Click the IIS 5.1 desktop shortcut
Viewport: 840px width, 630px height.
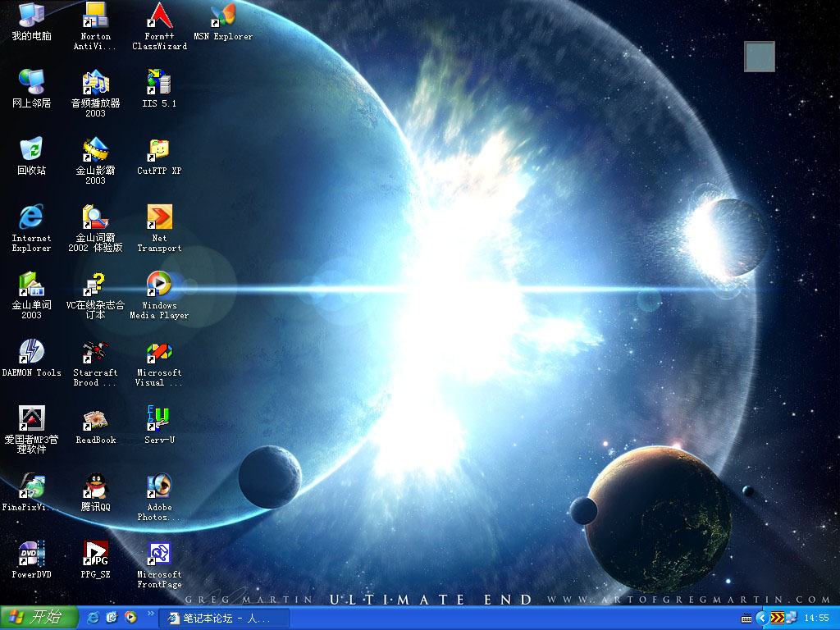(159, 89)
